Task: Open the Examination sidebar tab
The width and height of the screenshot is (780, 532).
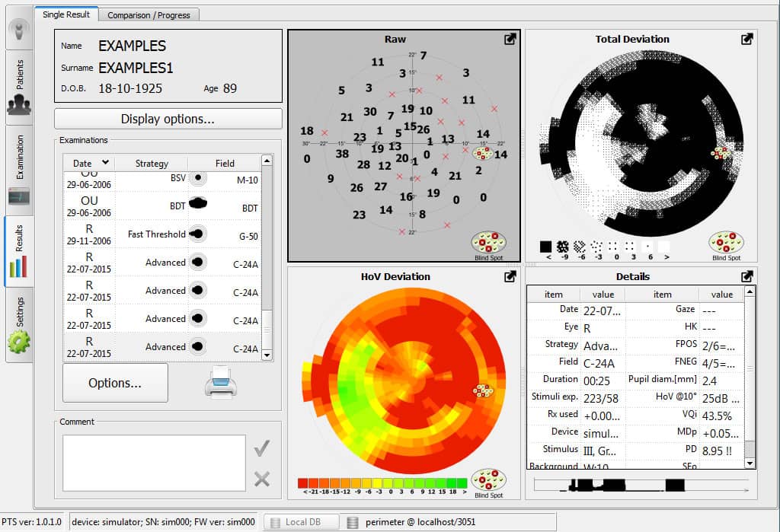Action: [19, 170]
